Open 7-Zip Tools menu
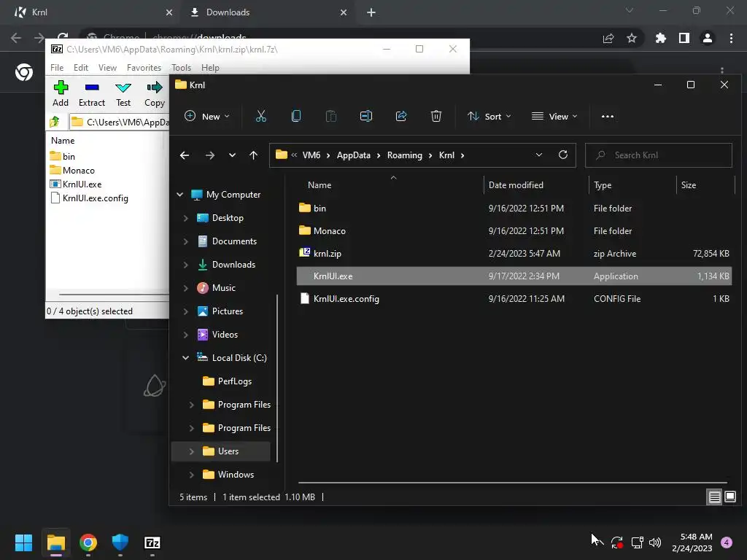The height and width of the screenshot is (560, 747). pyautogui.click(x=181, y=68)
